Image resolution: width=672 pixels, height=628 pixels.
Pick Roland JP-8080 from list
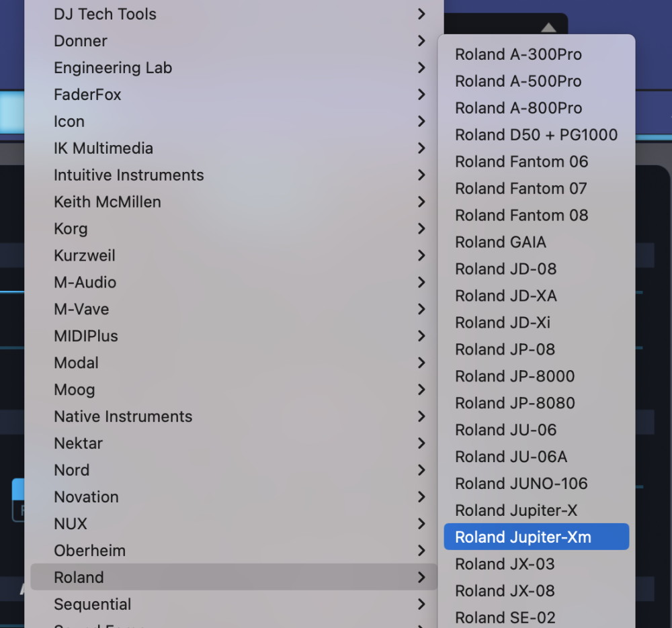pos(514,403)
